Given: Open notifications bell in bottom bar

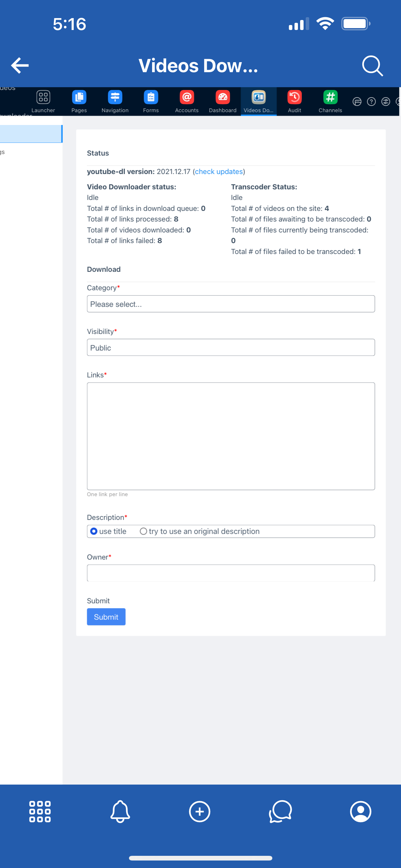Looking at the screenshot, I should point(120,811).
